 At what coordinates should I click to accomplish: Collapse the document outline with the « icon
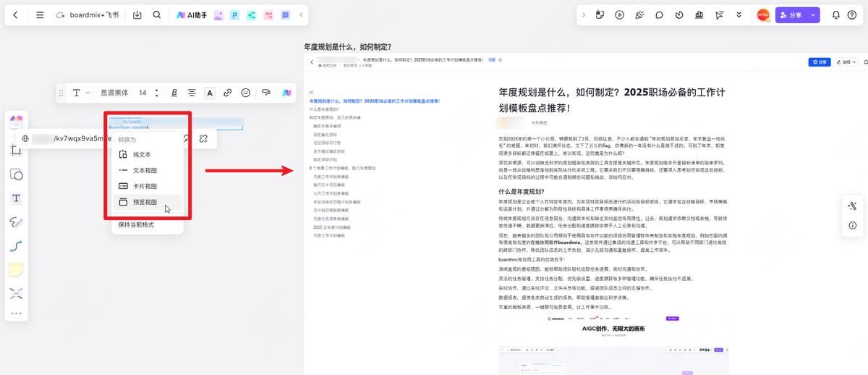tap(312, 93)
